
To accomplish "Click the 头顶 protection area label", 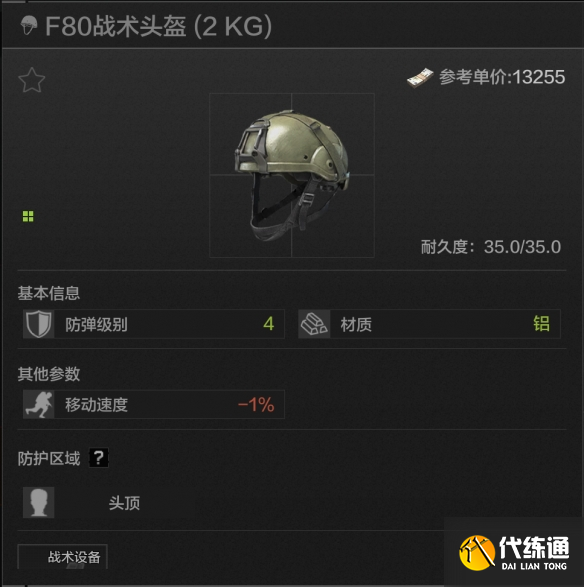I will [x=124, y=503].
